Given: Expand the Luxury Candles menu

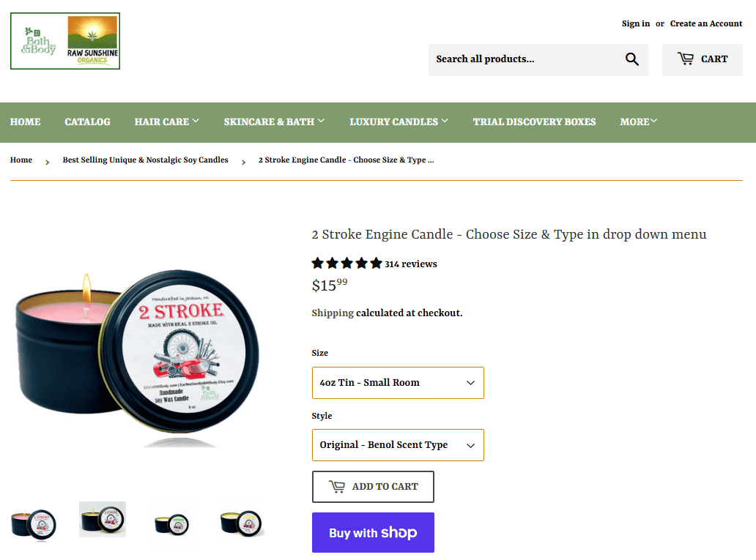Looking at the screenshot, I should (399, 122).
